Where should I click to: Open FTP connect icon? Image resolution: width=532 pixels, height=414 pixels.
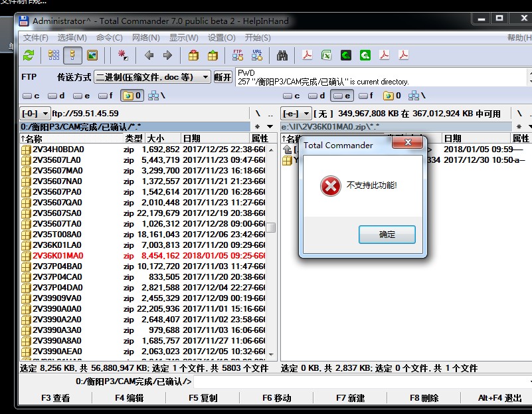238,55
